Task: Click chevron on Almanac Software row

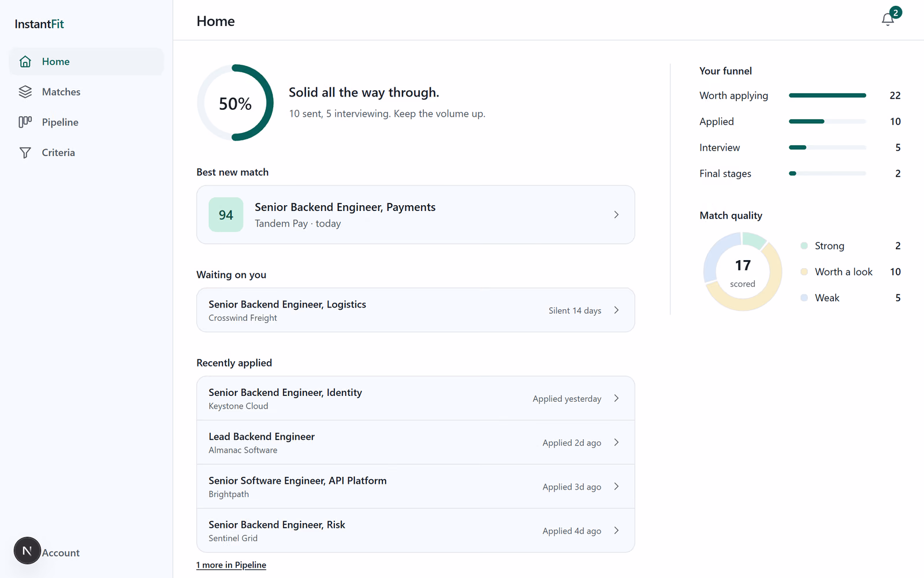Action: click(616, 442)
